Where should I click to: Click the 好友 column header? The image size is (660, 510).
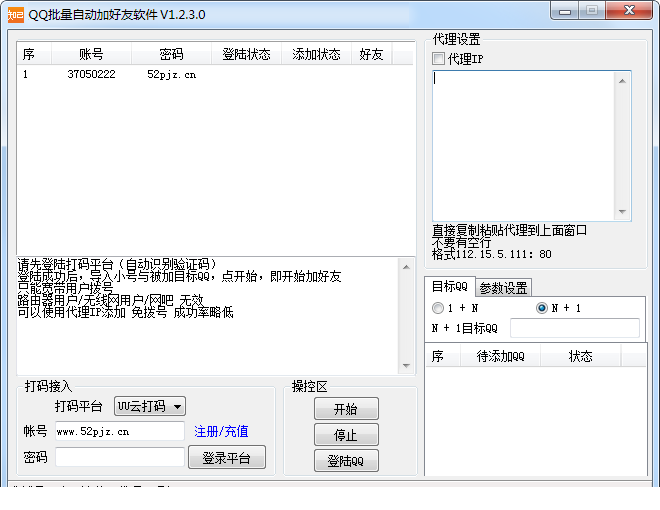pyautogui.click(x=371, y=54)
